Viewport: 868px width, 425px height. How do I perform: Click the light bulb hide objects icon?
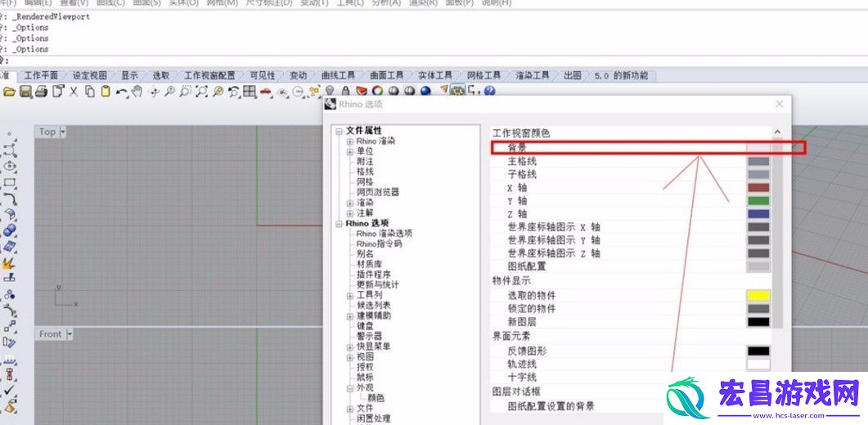coord(330,92)
